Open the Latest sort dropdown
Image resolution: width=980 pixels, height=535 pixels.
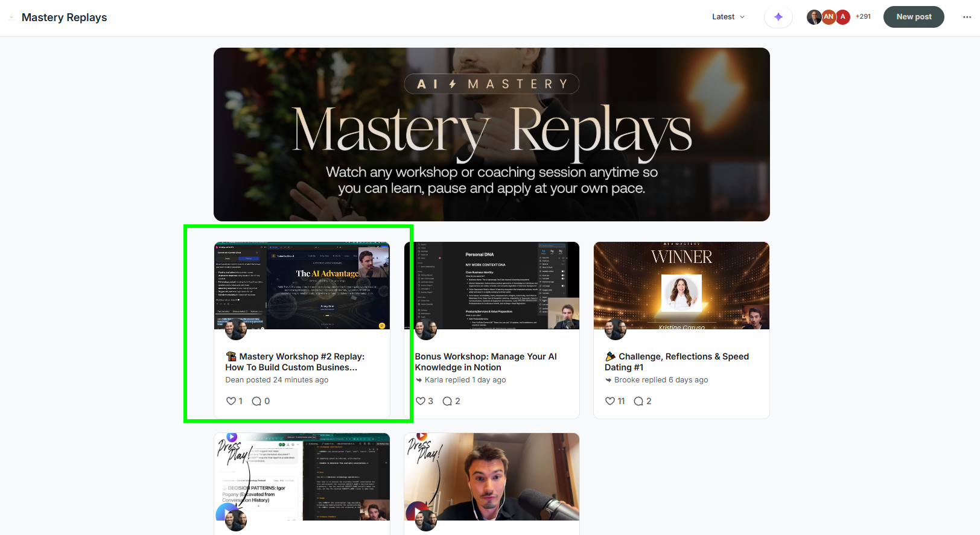[728, 17]
